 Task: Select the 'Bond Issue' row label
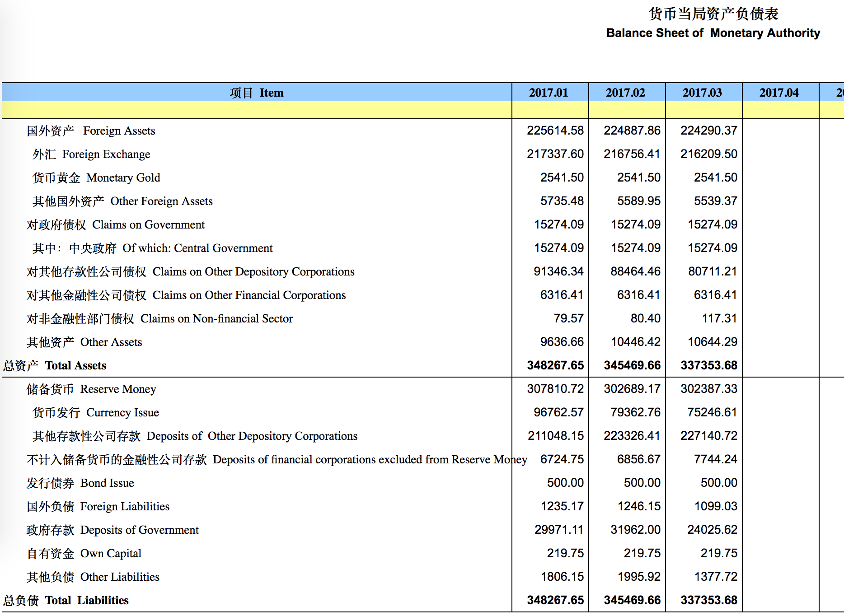coord(80,483)
